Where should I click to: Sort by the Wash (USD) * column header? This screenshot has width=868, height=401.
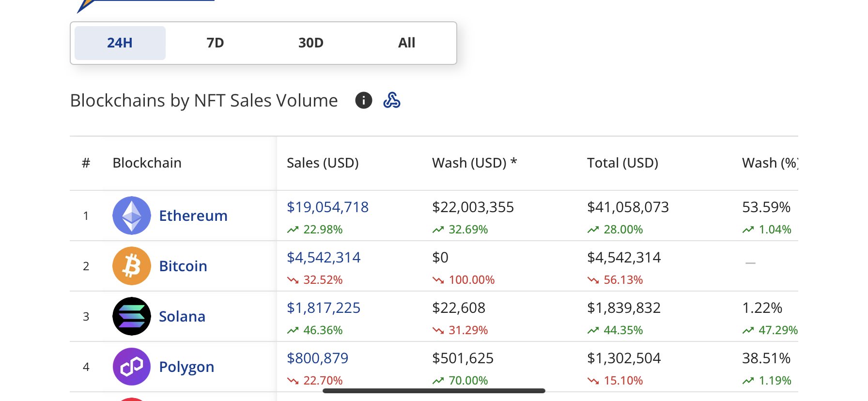475,163
